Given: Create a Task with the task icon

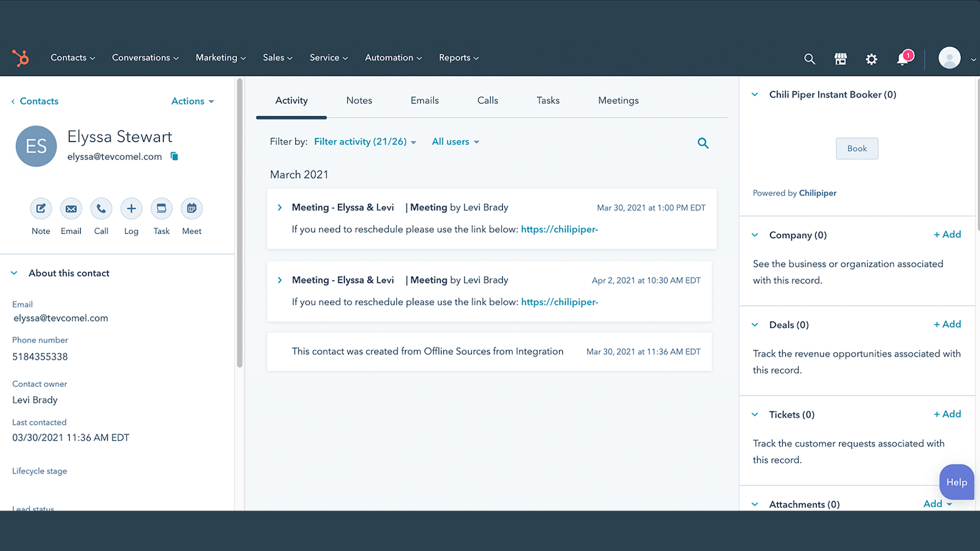Looking at the screenshot, I should coord(162,209).
